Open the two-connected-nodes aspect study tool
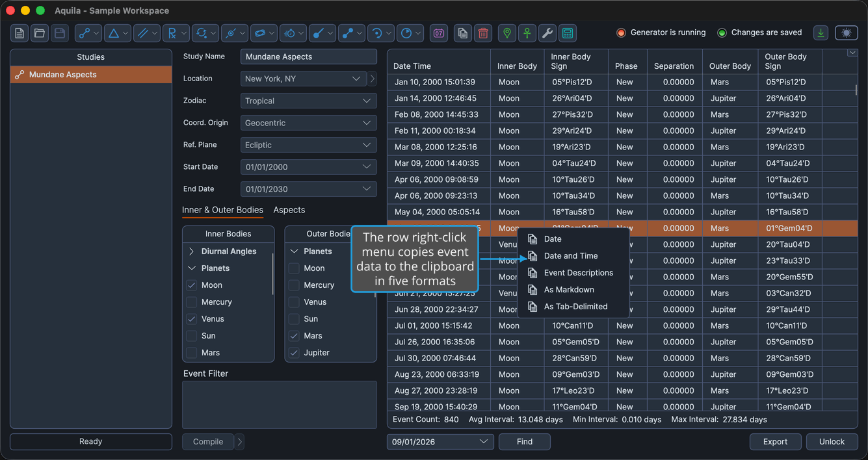The image size is (868, 460). (88, 33)
